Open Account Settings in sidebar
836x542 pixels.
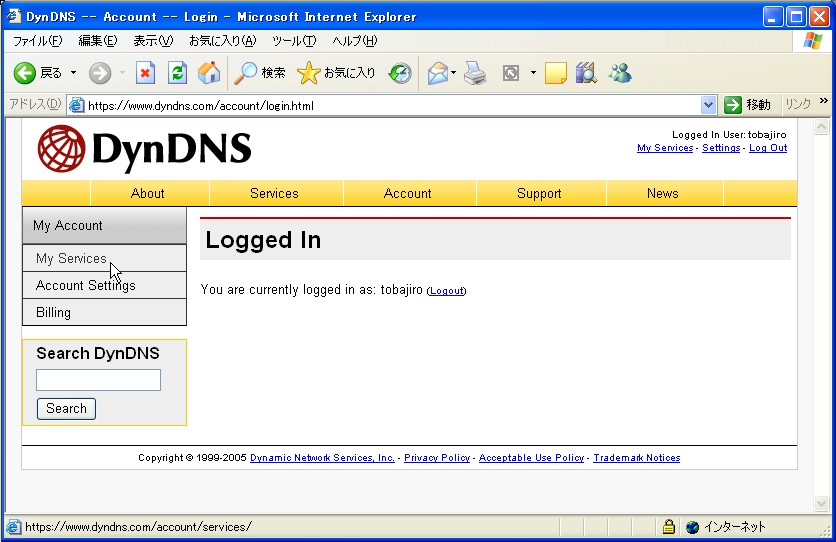pyautogui.click(x=104, y=286)
